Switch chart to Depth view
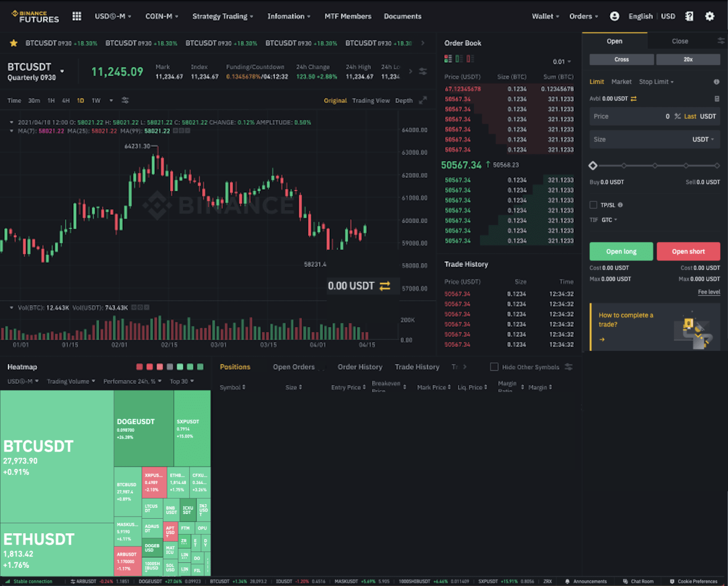The image size is (728, 586). pyautogui.click(x=404, y=101)
